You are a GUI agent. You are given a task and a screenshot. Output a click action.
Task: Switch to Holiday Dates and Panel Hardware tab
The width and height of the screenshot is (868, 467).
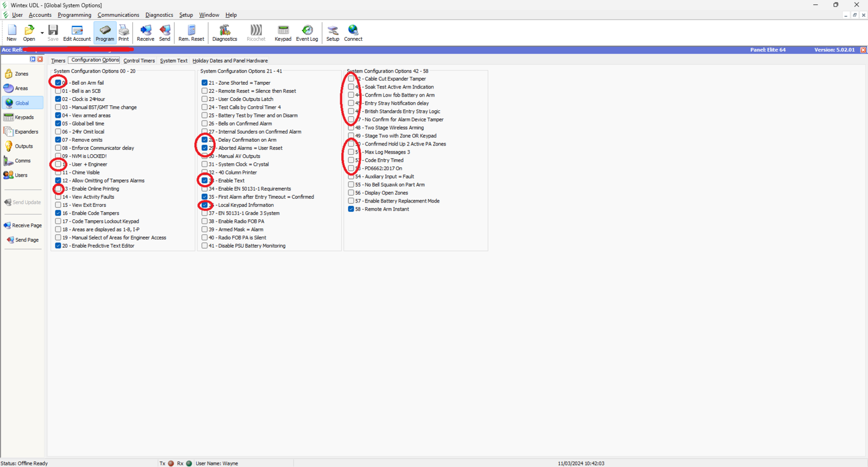[x=230, y=61]
